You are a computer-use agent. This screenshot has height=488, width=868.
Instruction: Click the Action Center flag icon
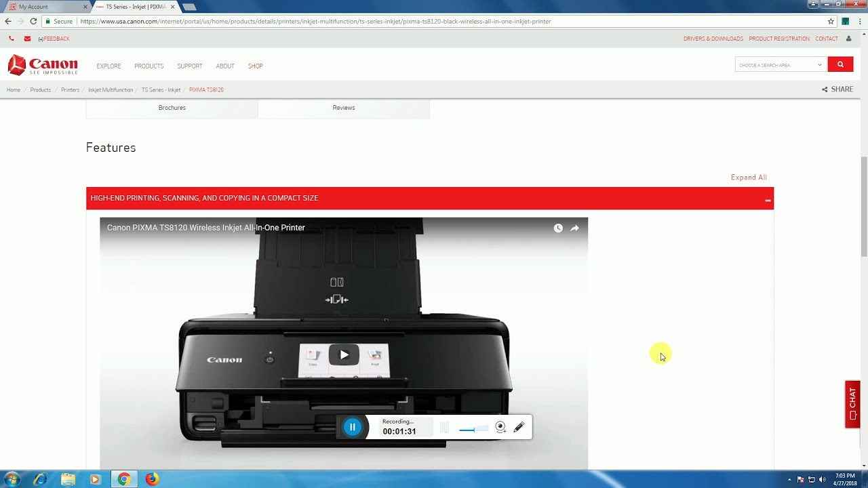(801, 480)
